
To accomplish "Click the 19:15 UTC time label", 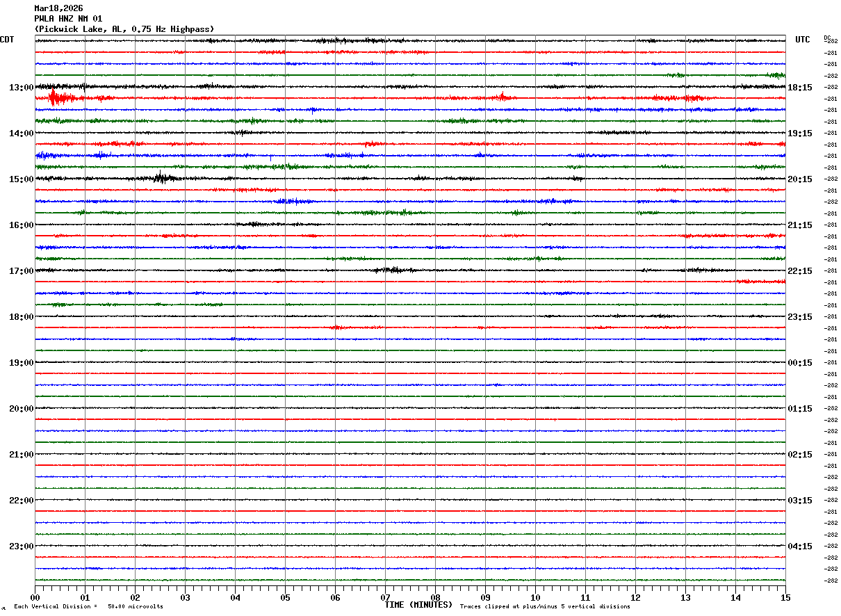I will (x=800, y=133).
